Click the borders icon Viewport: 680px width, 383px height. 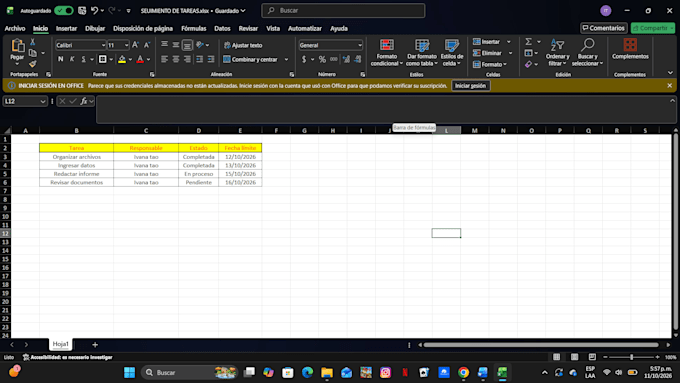pyautogui.click(x=102, y=59)
